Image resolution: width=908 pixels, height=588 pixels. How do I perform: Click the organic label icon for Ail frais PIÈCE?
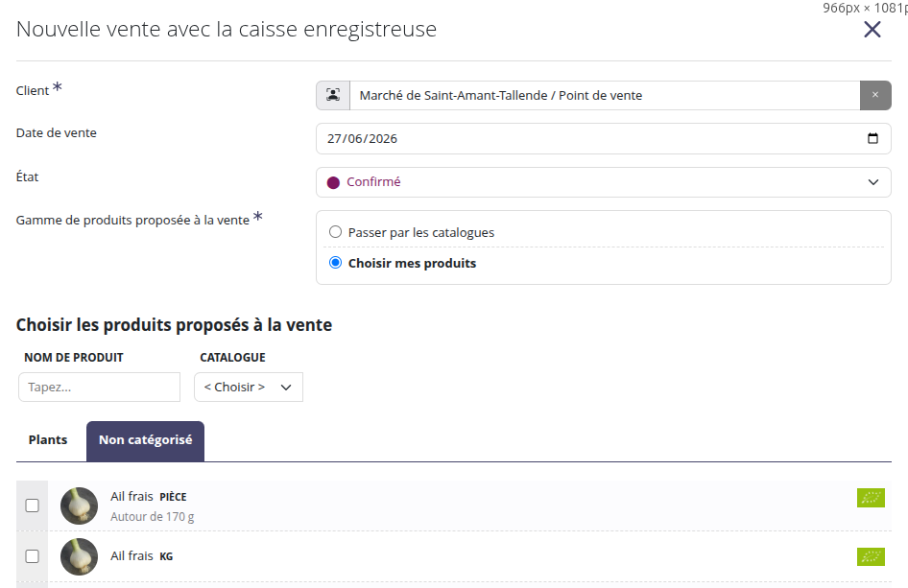click(871, 498)
